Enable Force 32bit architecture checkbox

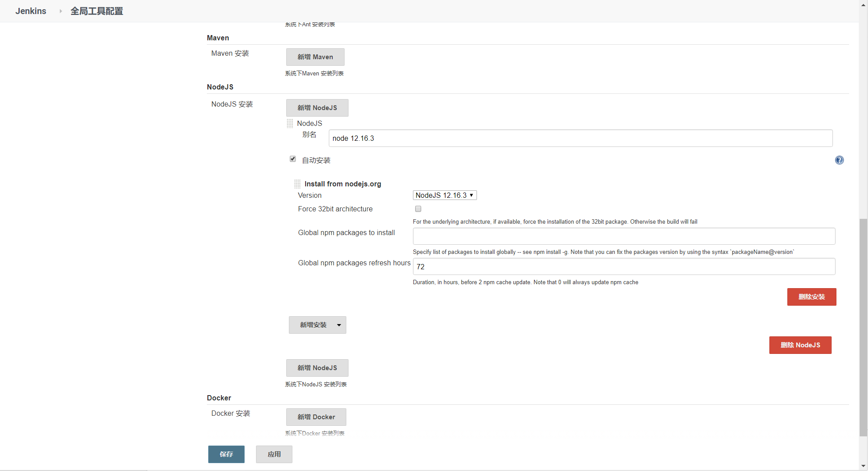pyautogui.click(x=418, y=209)
